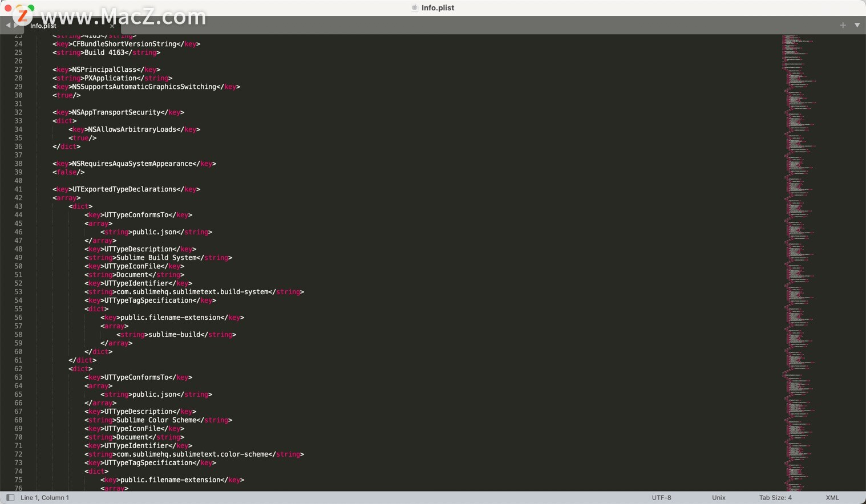Toggle the side bar icon in status bar
Screen dimensions: 866x504
tap(10, 498)
